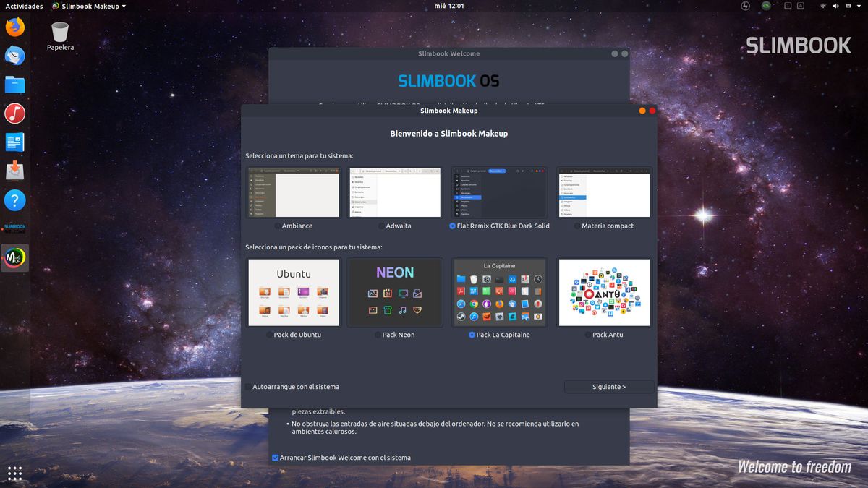This screenshot has height=488, width=868.
Task: Click Actividades in the top bar
Action: click(24, 6)
